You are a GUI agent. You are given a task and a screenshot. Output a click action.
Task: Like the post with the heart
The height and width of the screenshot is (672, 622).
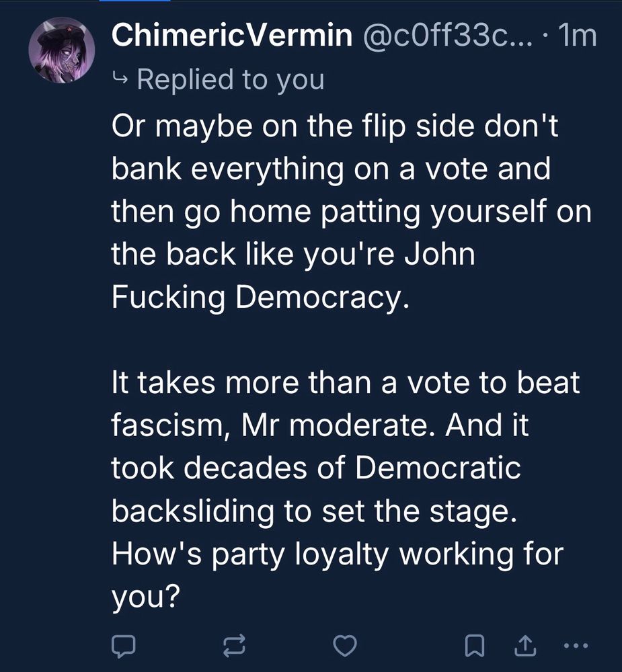345,646
